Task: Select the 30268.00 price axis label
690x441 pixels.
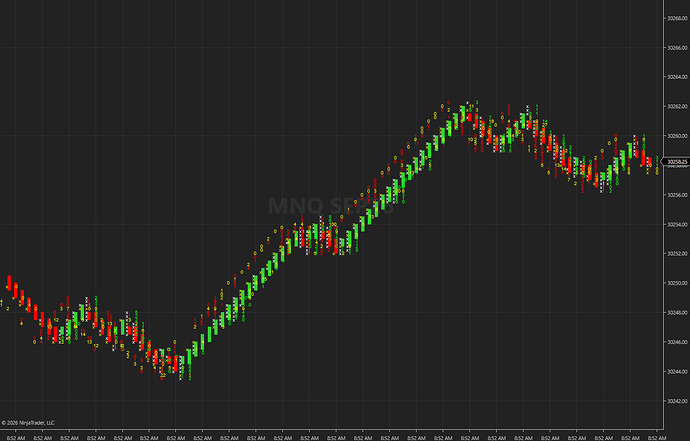Action: pyautogui.click(x=677, y=18)
